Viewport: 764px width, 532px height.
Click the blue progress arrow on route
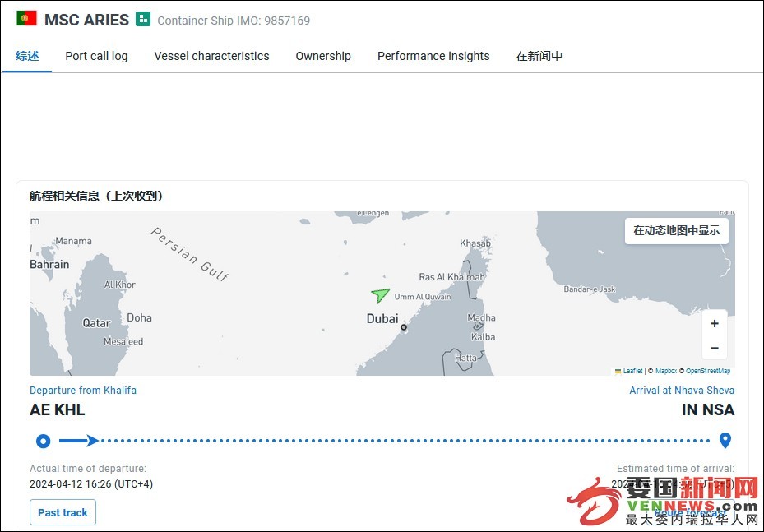pyautogui.click(x=79, y=441)
